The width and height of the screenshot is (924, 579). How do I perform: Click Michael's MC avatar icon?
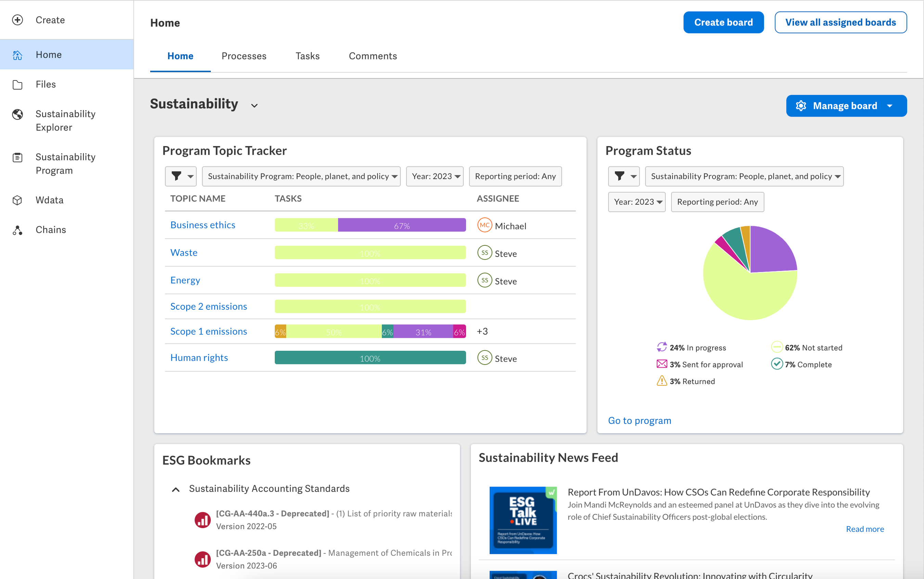(484, 225)
